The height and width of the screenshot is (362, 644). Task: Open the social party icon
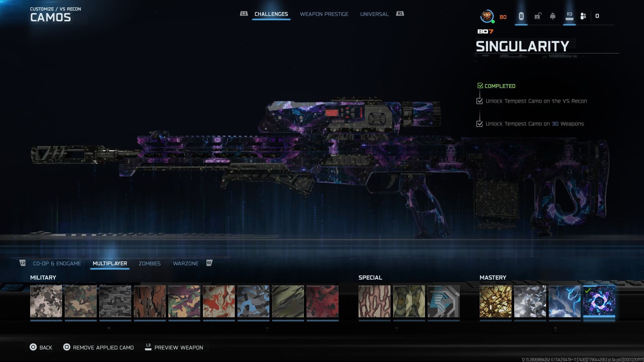(583, 16)
